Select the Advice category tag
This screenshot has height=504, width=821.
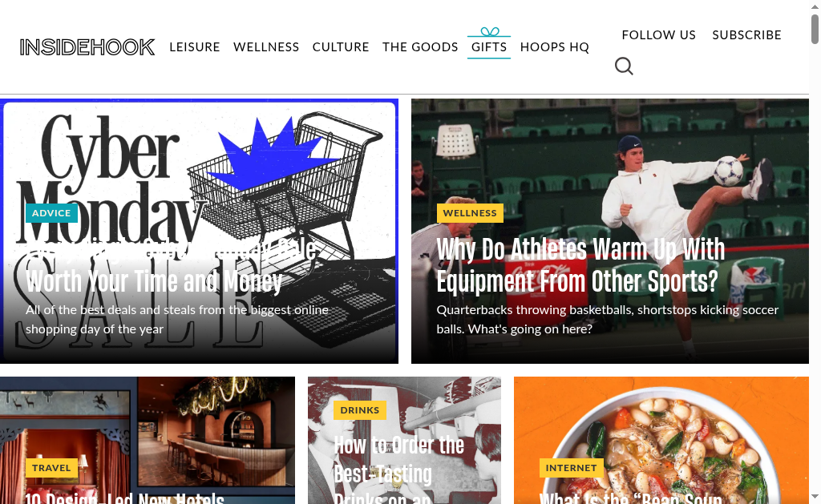click(x=51, y=213)
